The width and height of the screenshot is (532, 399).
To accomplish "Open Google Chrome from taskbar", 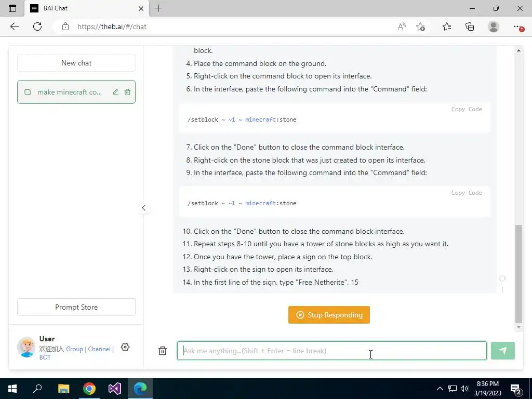I will click(89, 389).
